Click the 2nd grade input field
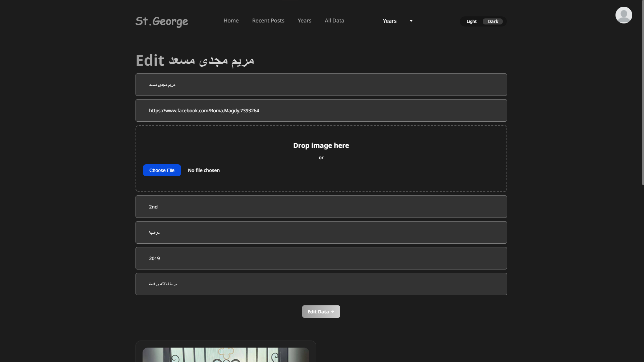This screenshot has width=644, height=362. pyautogui.click(x=321, y=206)
